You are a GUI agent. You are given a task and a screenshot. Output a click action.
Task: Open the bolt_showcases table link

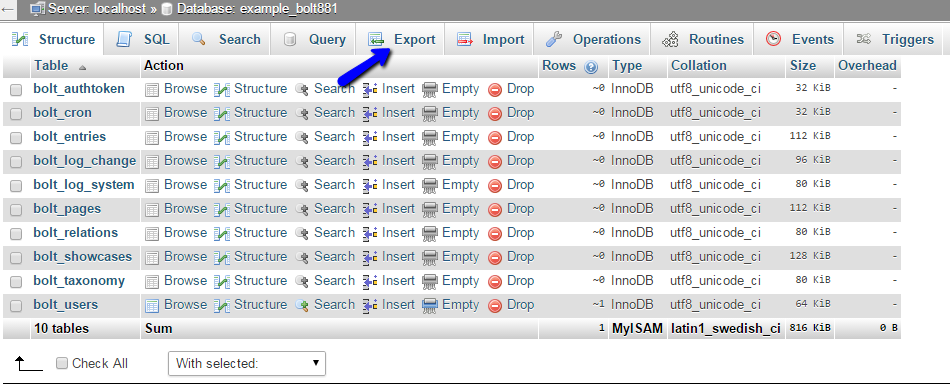tap(82, 257)
